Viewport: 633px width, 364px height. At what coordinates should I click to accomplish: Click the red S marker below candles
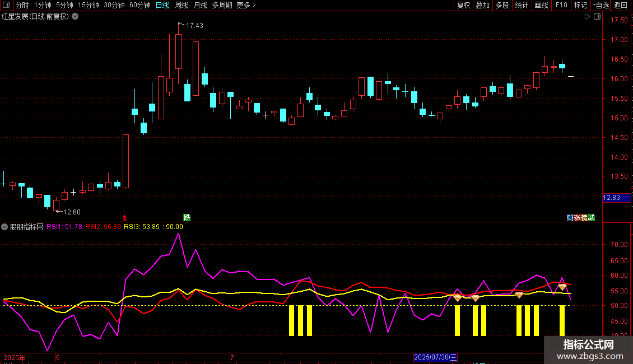pos(125,218)
